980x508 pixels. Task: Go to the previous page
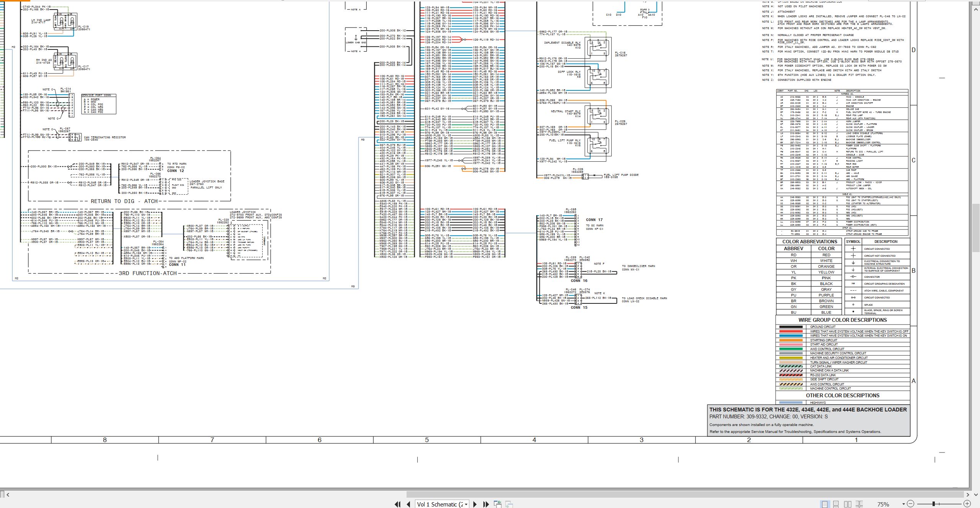click(x=408, y=504)
